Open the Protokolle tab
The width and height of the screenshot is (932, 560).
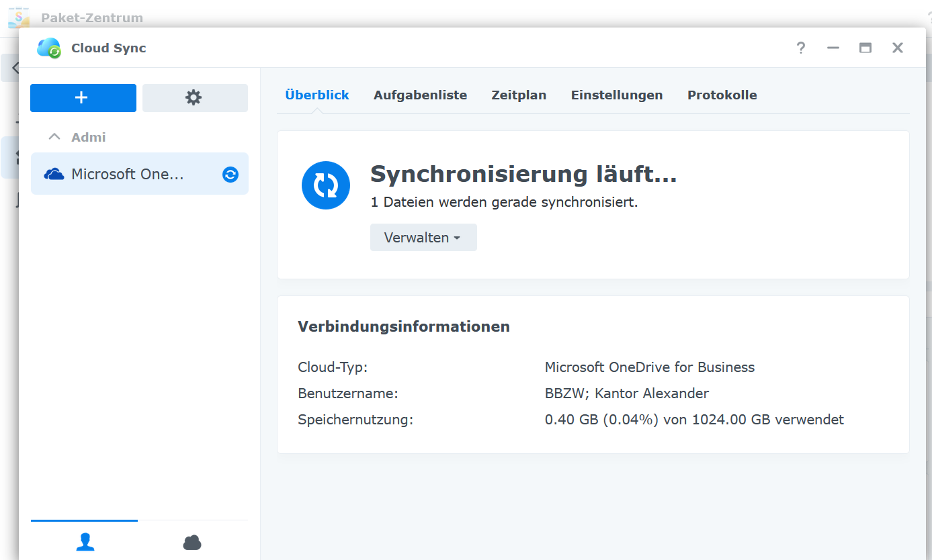tap(722, 95)
